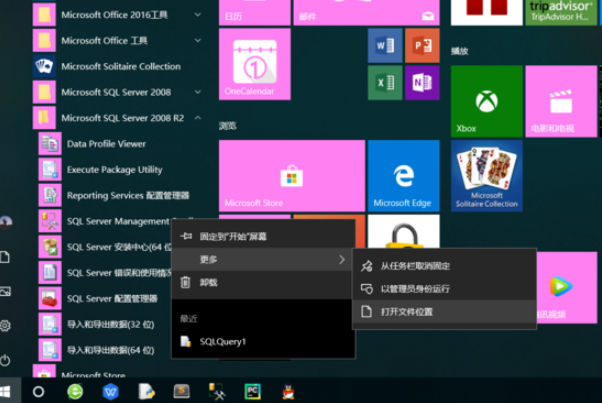
Task: Open the TripAdvisor tile
Action: click(x=561, y=12)
